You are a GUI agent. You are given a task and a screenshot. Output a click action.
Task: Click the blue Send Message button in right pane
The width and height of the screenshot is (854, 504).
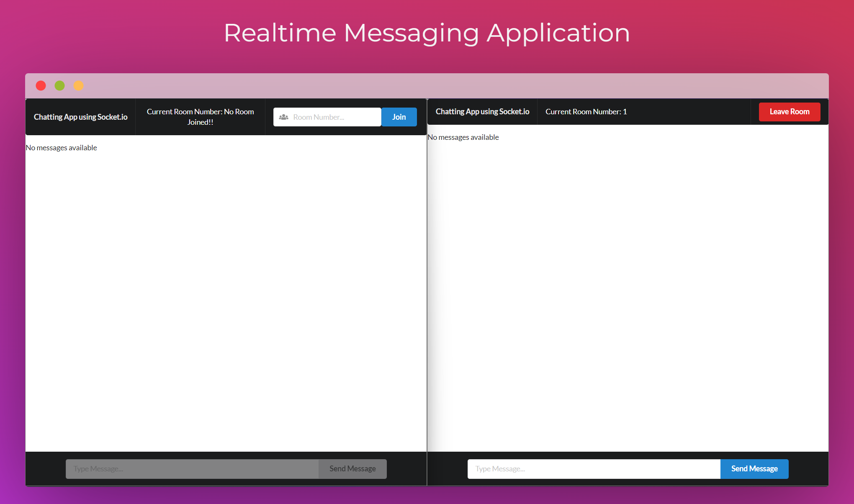[754, 469]
